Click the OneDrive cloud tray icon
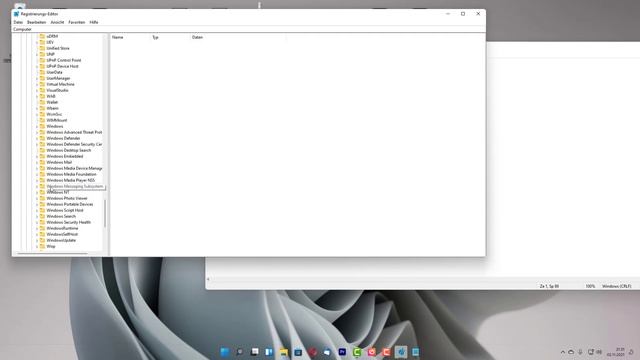Viewport: 640px width, 360px height. pos(571,352)
